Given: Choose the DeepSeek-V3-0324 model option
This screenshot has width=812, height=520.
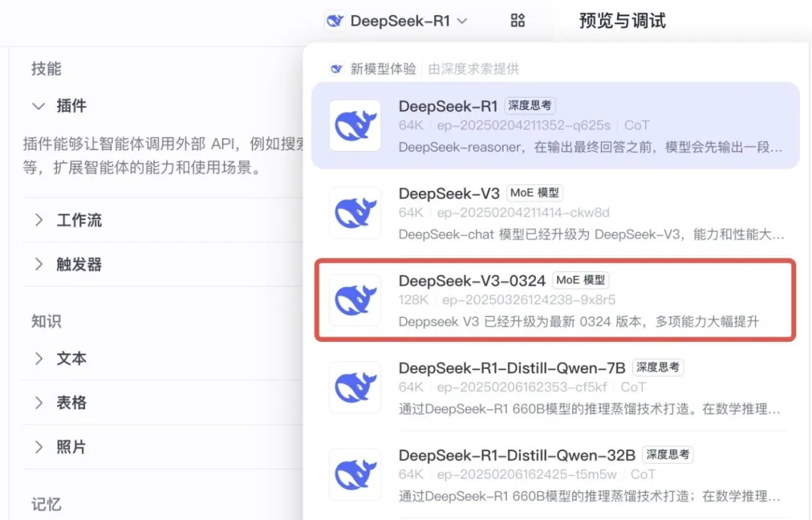Looking at the screenshot, I should click(555, 300).
